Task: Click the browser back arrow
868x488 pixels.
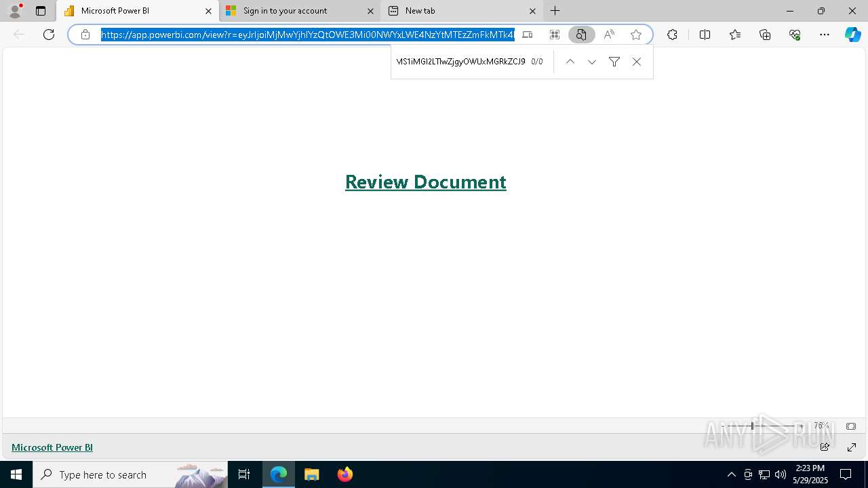Action: click(x=19, y=35)
